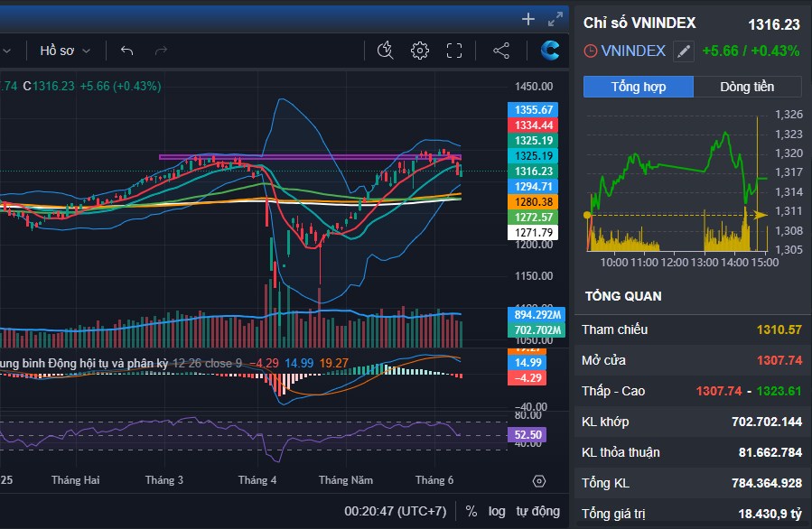The width and height of the screenshot is (812, 529).
Task: Click the orange 1280.38 price label
Action: coord(533,202)
